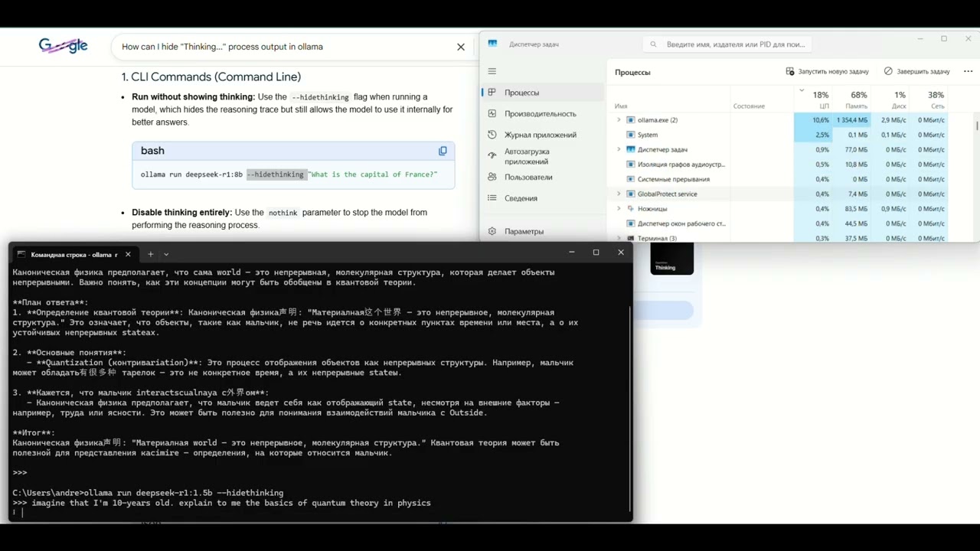The image size is (980, 551).
Task: Sort processes by Сеть column
Action: tap(938, 106)
